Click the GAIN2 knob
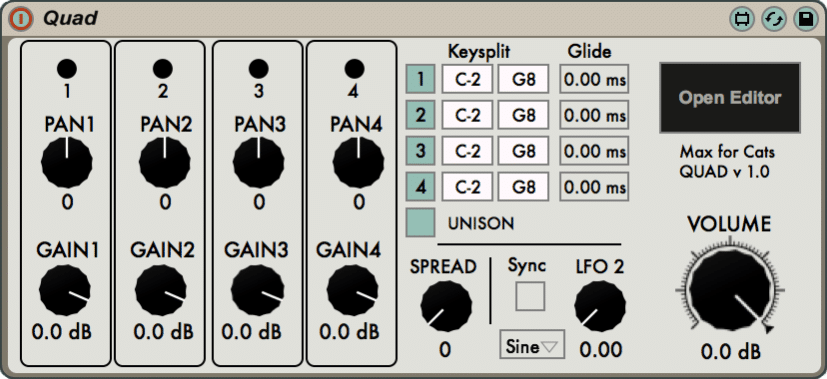Image resolution: width=827 pixels, height=379 pixels. [x=161, y=290]
